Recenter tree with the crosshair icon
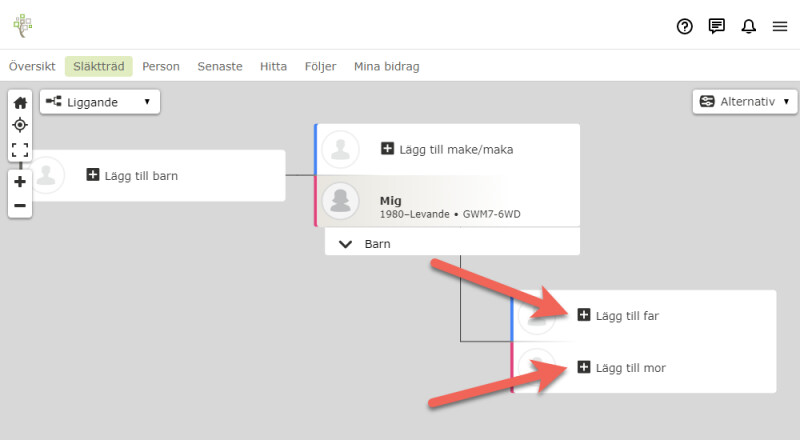Viewport: 800px width, 440px height. pos(20,125)
